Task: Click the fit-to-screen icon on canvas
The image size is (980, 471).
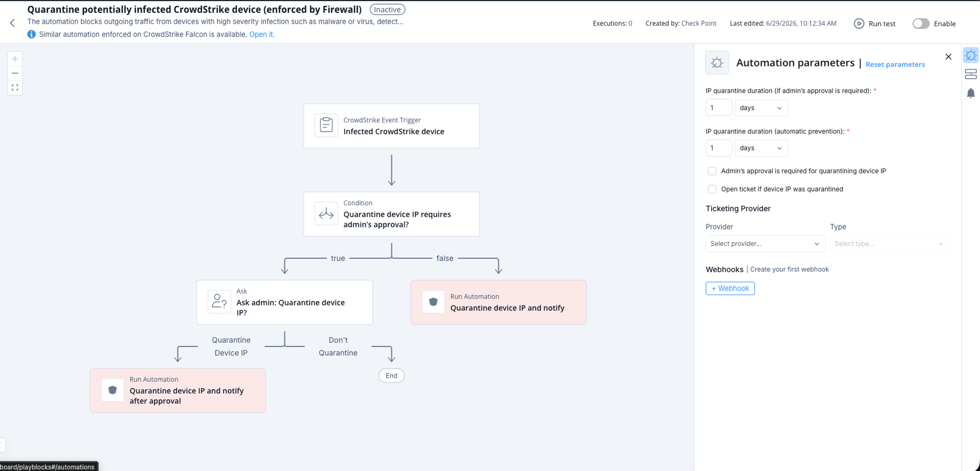Action: 15,88
